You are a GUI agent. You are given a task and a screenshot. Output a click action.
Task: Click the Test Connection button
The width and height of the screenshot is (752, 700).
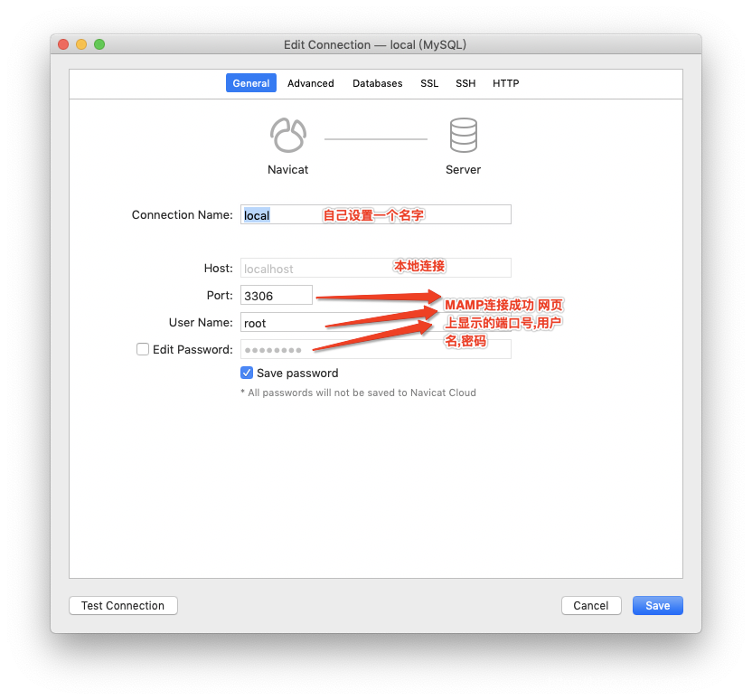tap(123, 605)
